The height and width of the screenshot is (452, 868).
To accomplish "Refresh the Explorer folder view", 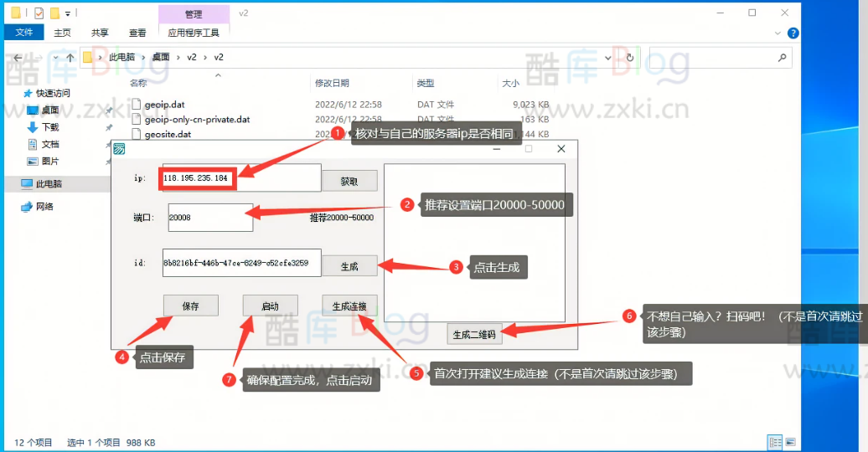I will coord(629,57).
